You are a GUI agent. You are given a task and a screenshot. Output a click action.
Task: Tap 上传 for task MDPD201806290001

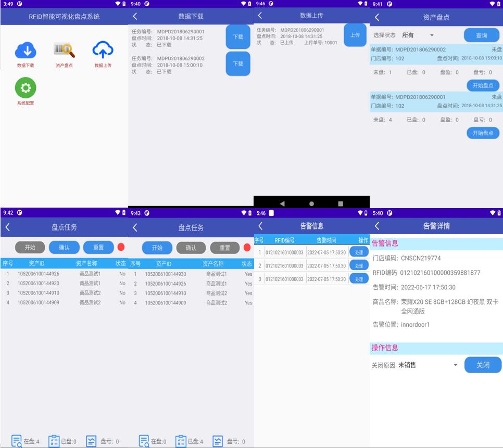click(x=355, y=35)
